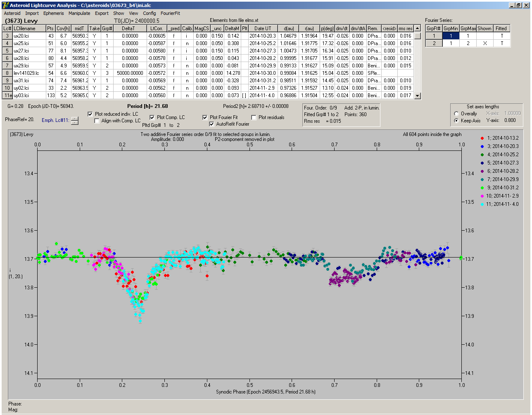Toggle AutoRefit Fourier checkbox
The height and width of the screenshot is (415, 532).
click(x=212, y=124)
